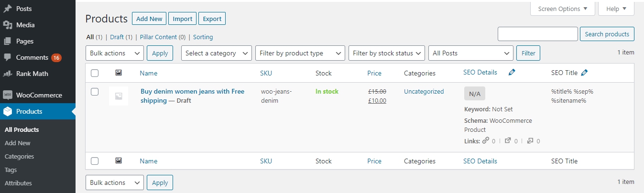The height and width of the screenshot is (193, 644).
Task: Open the Draft filter link
Action: click(117, 37)
